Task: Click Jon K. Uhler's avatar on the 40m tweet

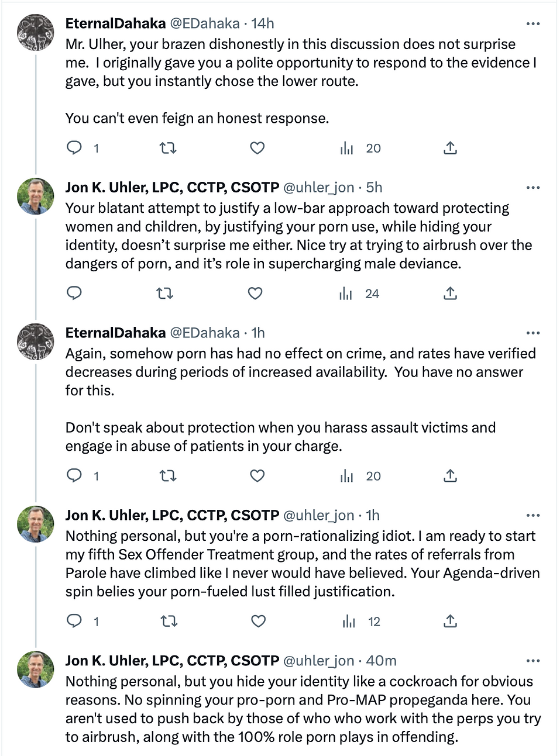Action: [36, 669]
